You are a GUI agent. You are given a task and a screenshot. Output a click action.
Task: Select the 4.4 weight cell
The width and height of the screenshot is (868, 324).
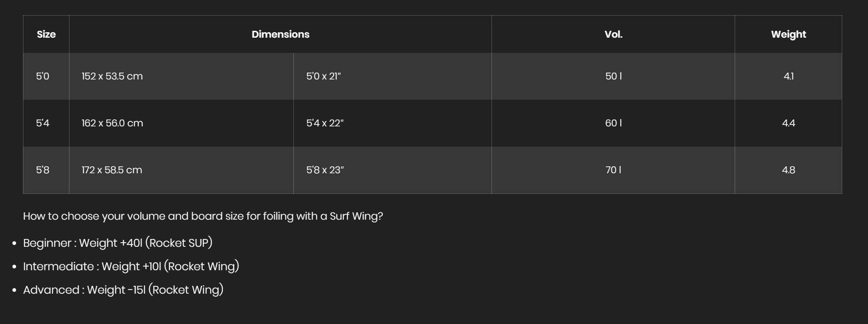click(788, 123)
